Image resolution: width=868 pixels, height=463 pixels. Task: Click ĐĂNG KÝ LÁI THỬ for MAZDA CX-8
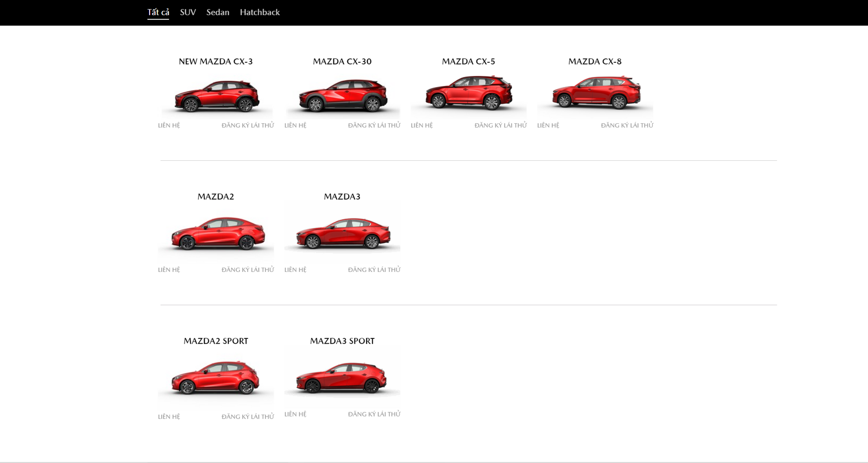(x=627, y=125)
